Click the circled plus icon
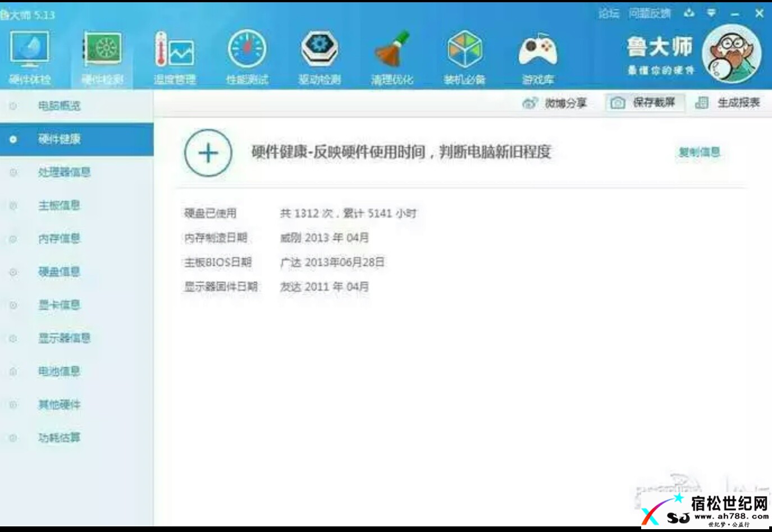The height and width of the screenshot is (532, 772). (208, 153)
